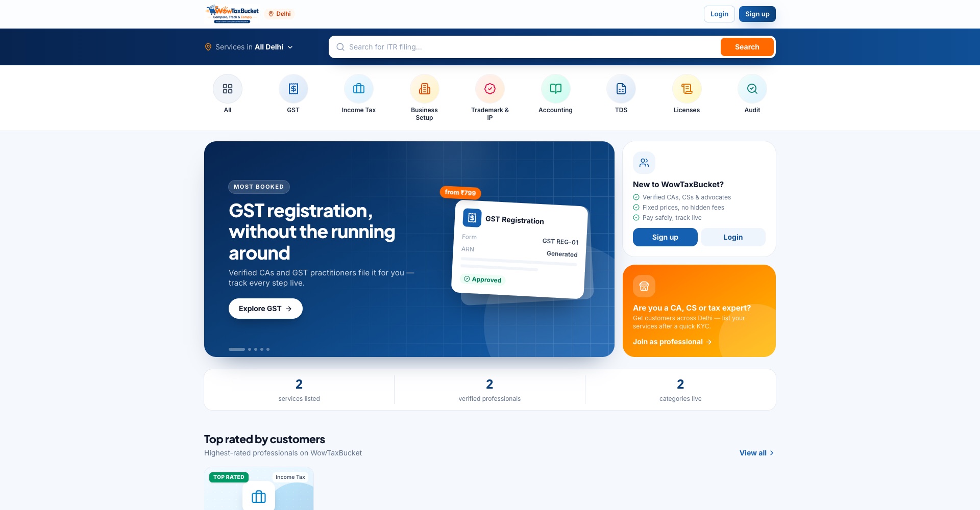Click the Top rated by customers heading
The width and height of the screenshot is (980, 510).
pyautogui.click(x=264, y=439)
